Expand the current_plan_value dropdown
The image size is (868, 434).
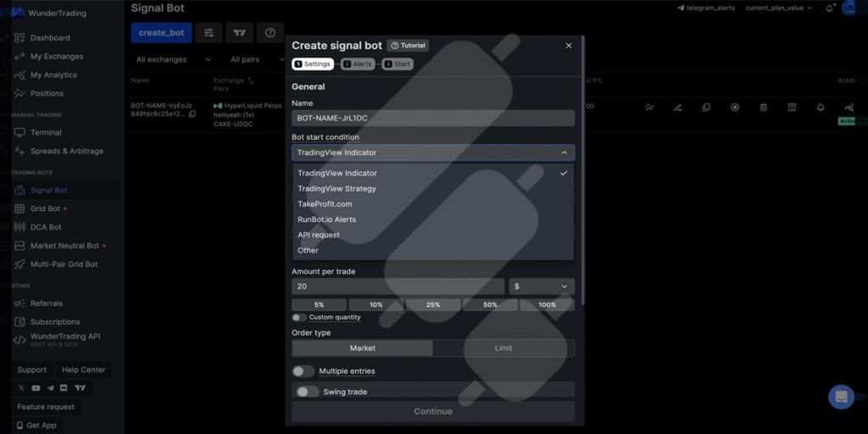point(779,8)
